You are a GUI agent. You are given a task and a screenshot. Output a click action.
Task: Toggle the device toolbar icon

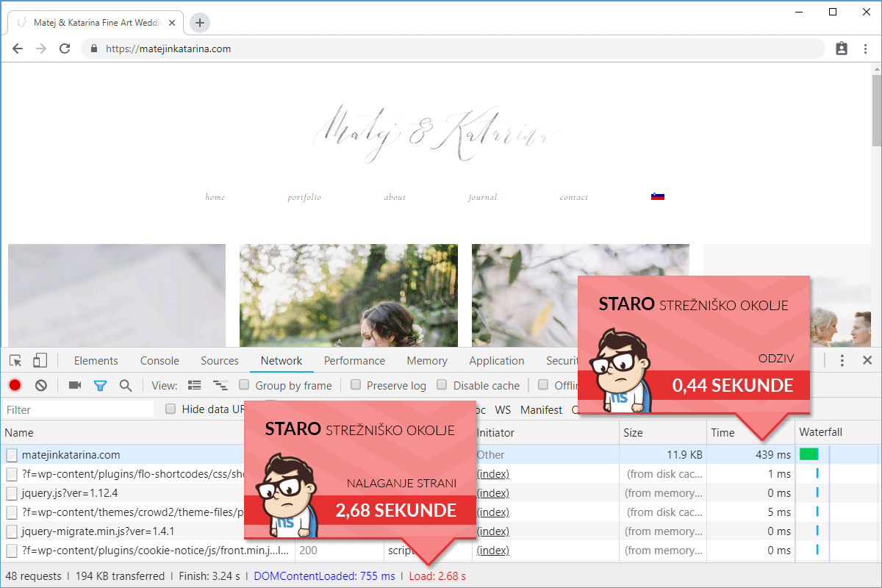(x=40, y=360)
